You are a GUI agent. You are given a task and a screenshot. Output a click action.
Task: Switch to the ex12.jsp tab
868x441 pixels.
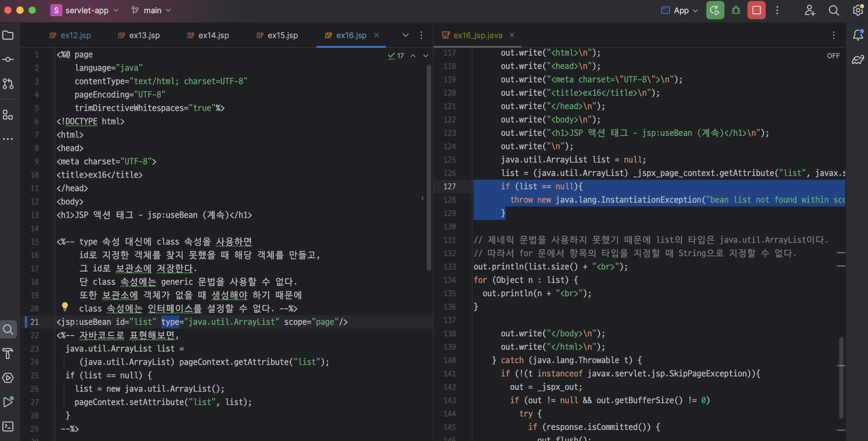[70, 35]
